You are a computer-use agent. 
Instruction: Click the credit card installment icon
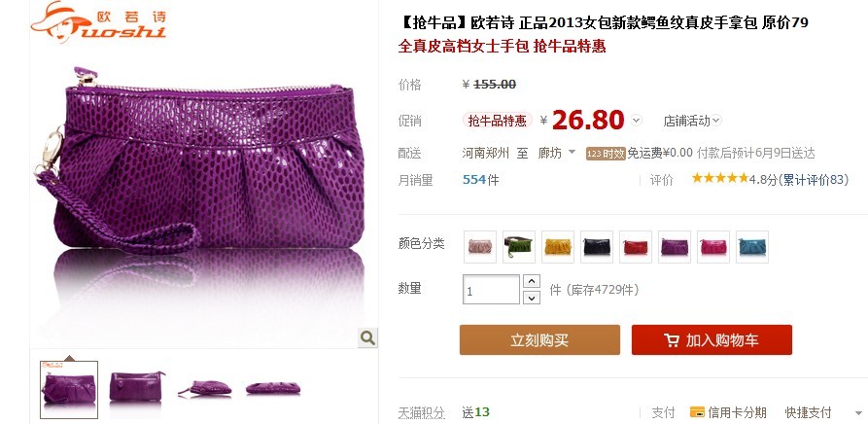click(697, 412)
